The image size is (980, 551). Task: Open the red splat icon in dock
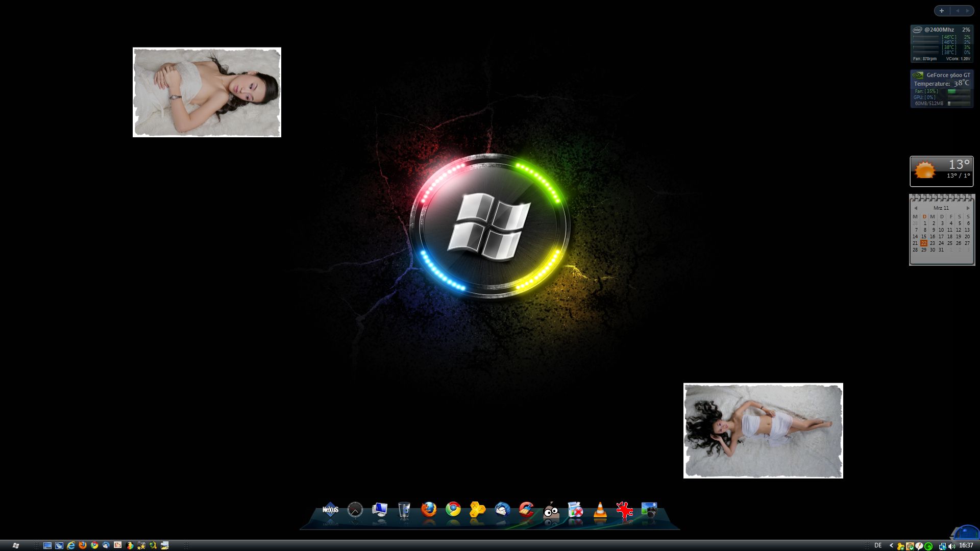click(624, 510)
